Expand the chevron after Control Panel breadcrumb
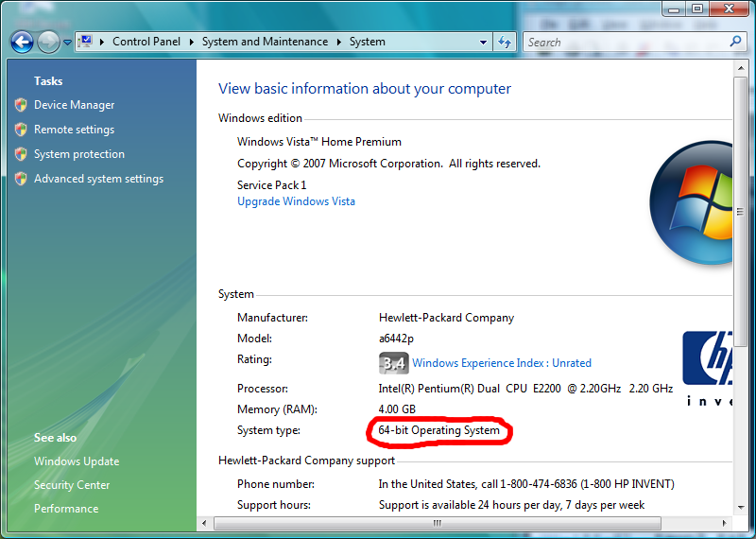This screenshot has width=756, height=539. click(x=192, y=42)
